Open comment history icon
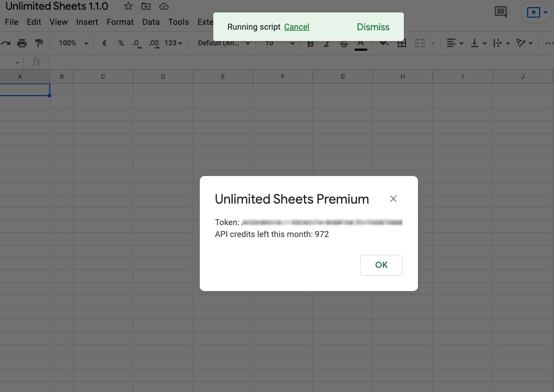 point(501,12)
